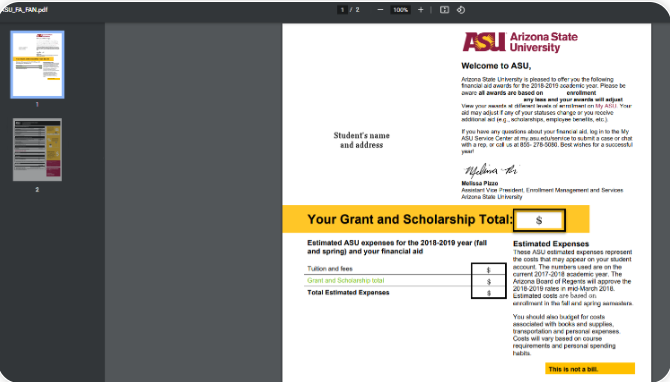Open page 2 thumbnail in sidebar
Viewport: 670px width, 382px height.
coord(37,150)
